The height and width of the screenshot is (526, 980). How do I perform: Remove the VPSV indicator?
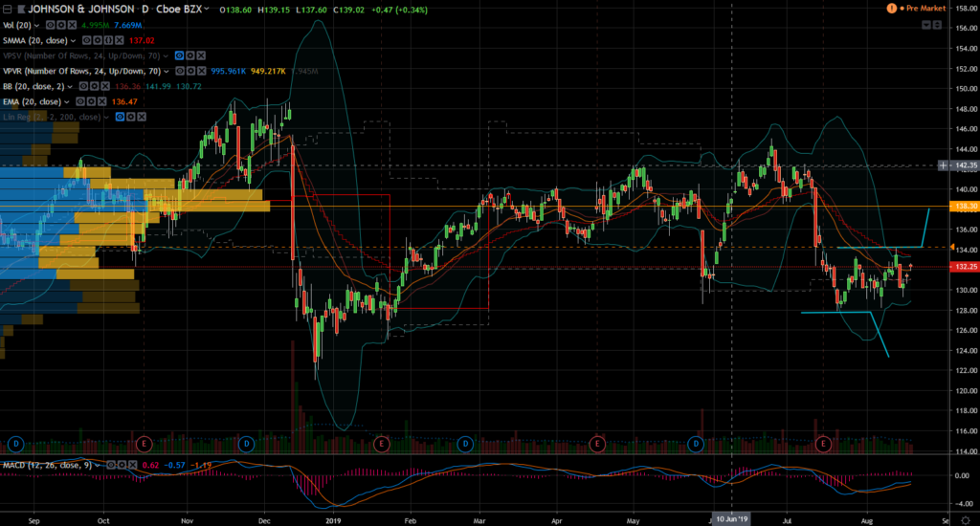pyautogui.click(x=201, y=55)
